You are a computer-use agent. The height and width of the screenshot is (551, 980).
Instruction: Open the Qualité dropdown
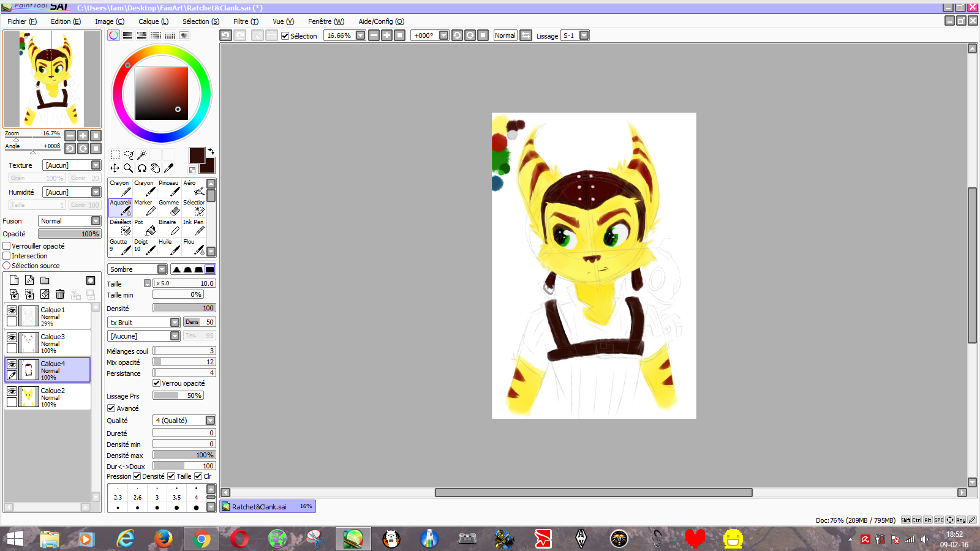tap(184, 421)
